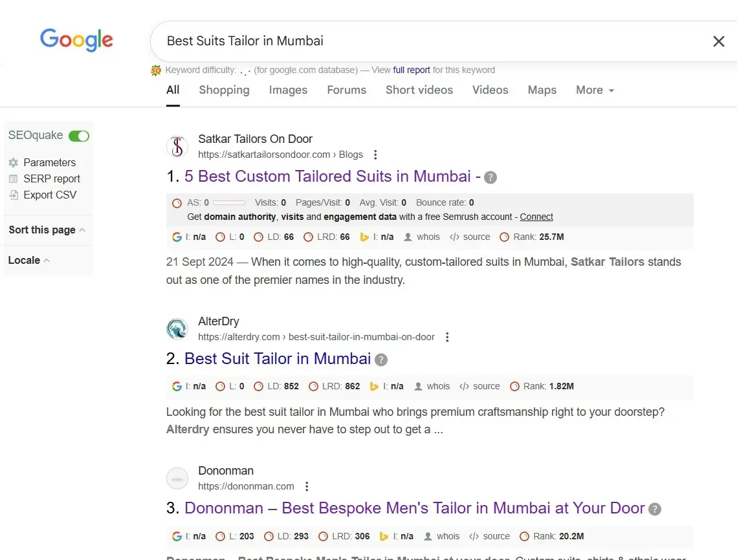Open three-dot menu for AlterDry result
Image resolution: width=737 pixels, height=560 pixels.
tap(447, 337)
